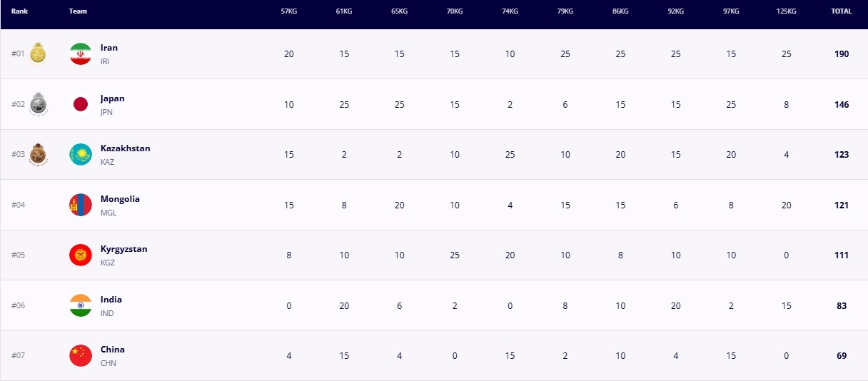This screenshot has height=381, width=868.
Task: Click the Iran flag icon
Action: coord(81,54)
